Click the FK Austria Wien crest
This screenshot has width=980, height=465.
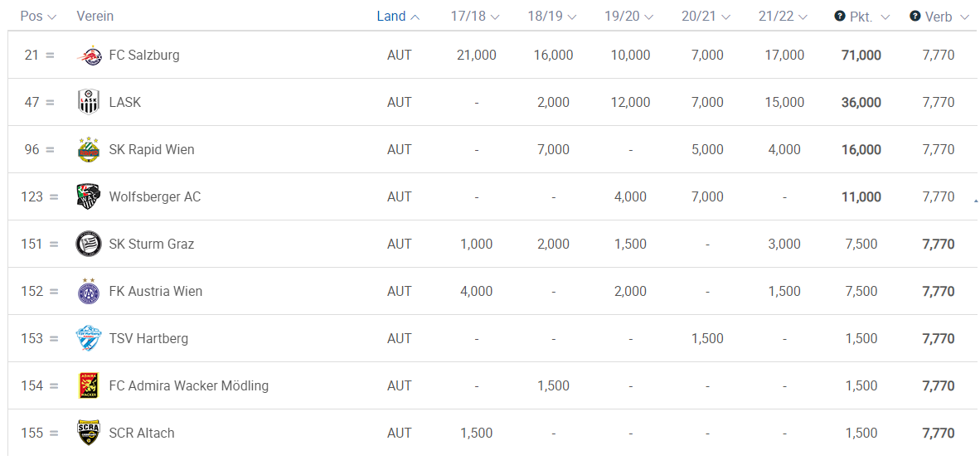point(88,291)
